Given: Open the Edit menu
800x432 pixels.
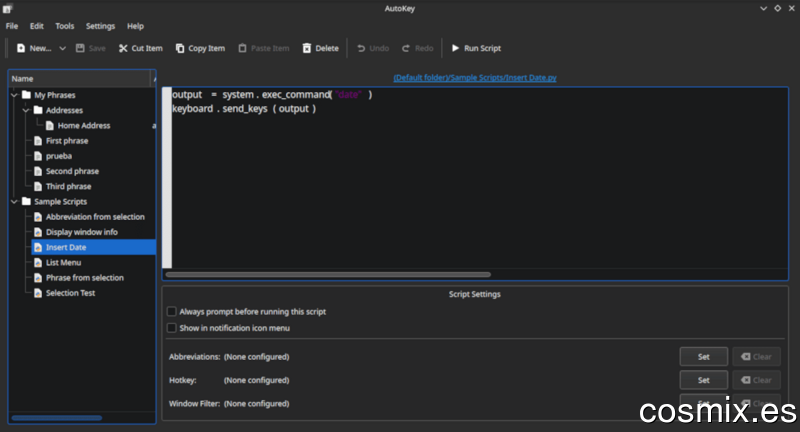Looking at the screenshot, I should coord(37,26).
